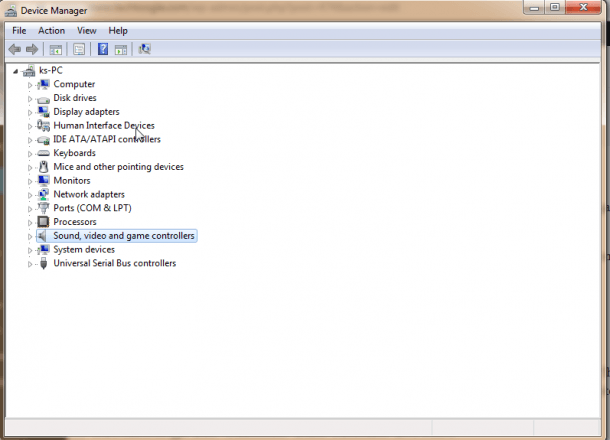Click the Computer category icon
The height and width of the screenshot is (440, 610).
44,84
